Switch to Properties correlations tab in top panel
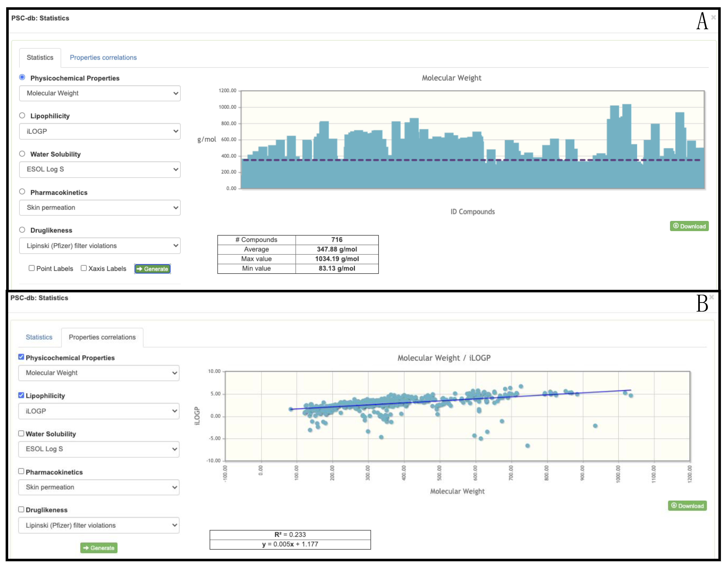Image resolution: width=728 pixels, height=570 pixels. click(x=103, y=57)
